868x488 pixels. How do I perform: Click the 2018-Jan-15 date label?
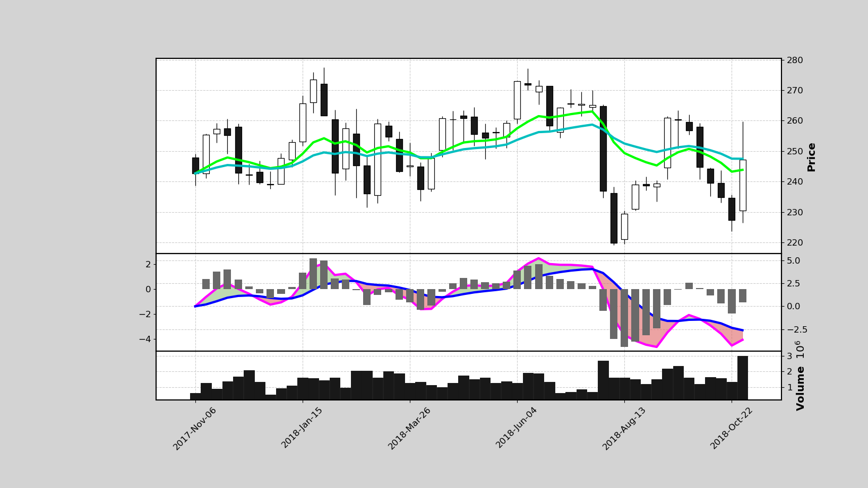tap(302, 428)
